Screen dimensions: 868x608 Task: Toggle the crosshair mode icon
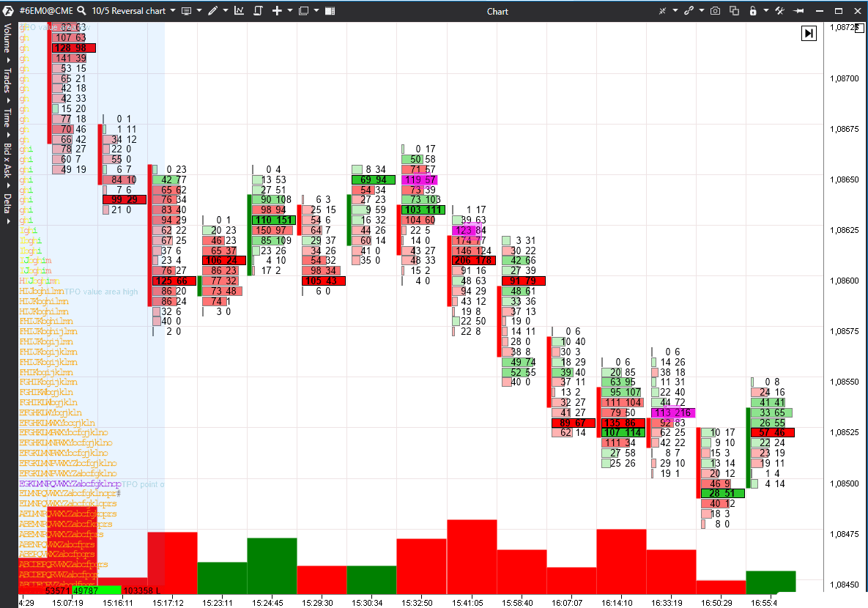[663, 11]
